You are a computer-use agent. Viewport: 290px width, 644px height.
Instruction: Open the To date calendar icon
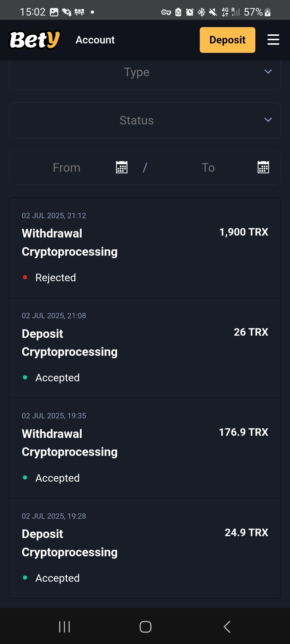[x=263, y=167]
